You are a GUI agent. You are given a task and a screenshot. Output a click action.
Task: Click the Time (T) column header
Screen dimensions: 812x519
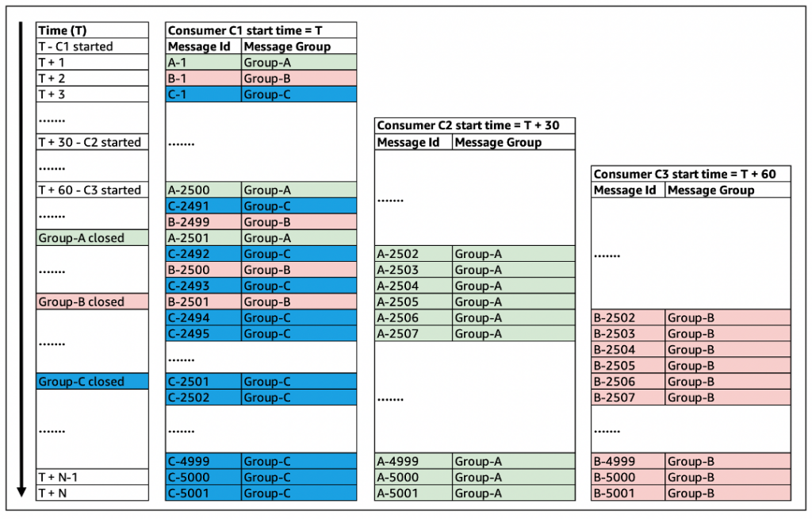pyautogui.click(x=62, y=29)
